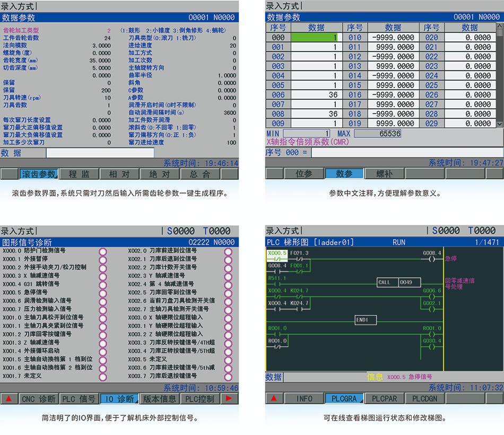Select 法向模数 value 3.0000
Screen dimensions: 504x435
click(x=101, y=46)
